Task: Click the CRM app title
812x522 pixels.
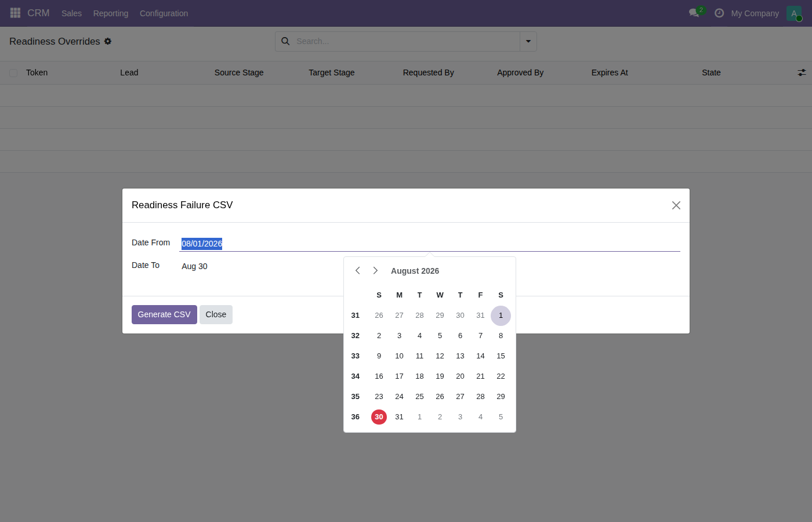Action: [x=38, y=13]
